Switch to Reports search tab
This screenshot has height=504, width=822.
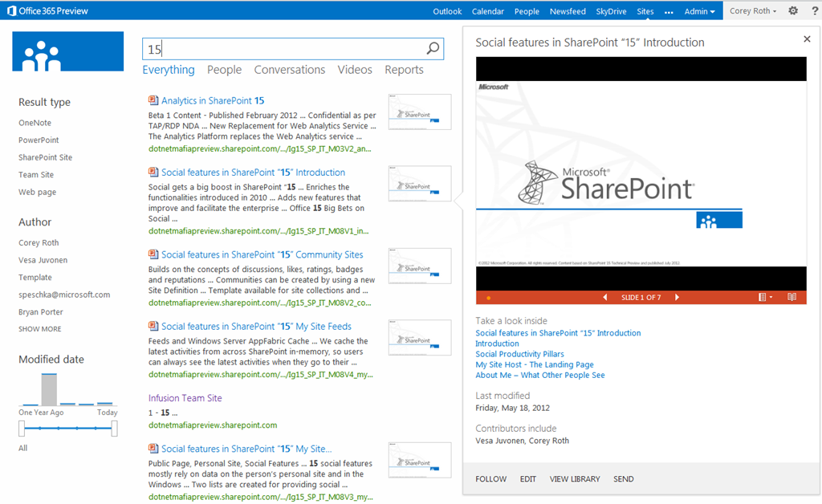click(404, 70)
